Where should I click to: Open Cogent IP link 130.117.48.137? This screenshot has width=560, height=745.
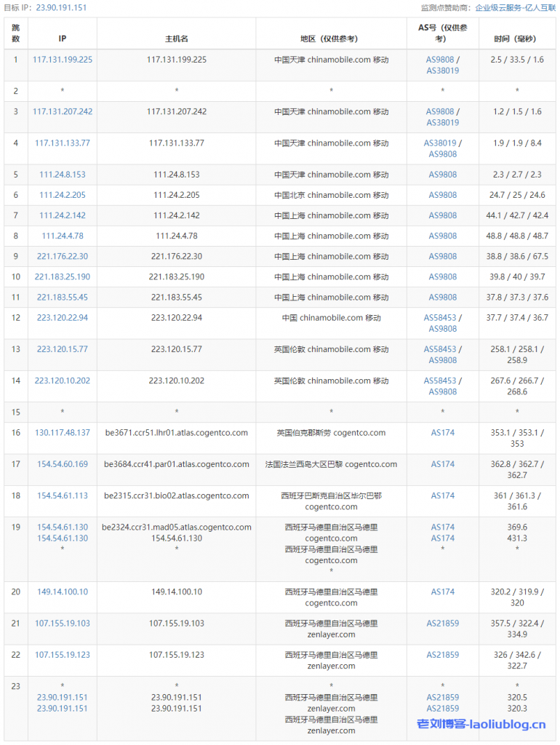(x=63, y=433)
